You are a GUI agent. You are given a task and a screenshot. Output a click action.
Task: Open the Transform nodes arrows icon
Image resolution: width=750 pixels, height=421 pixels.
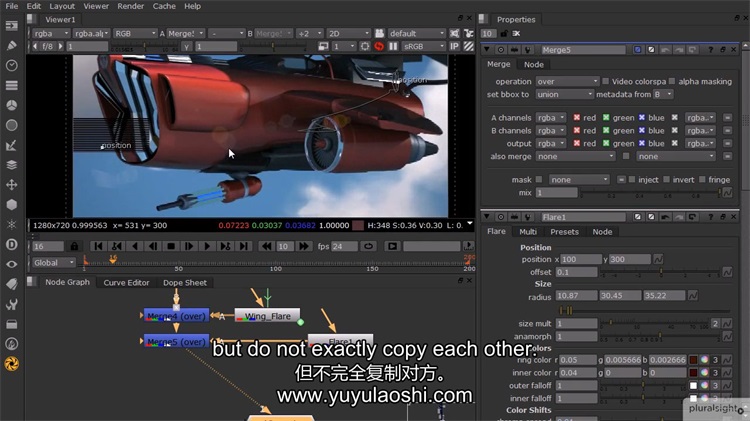click(11, 185)
